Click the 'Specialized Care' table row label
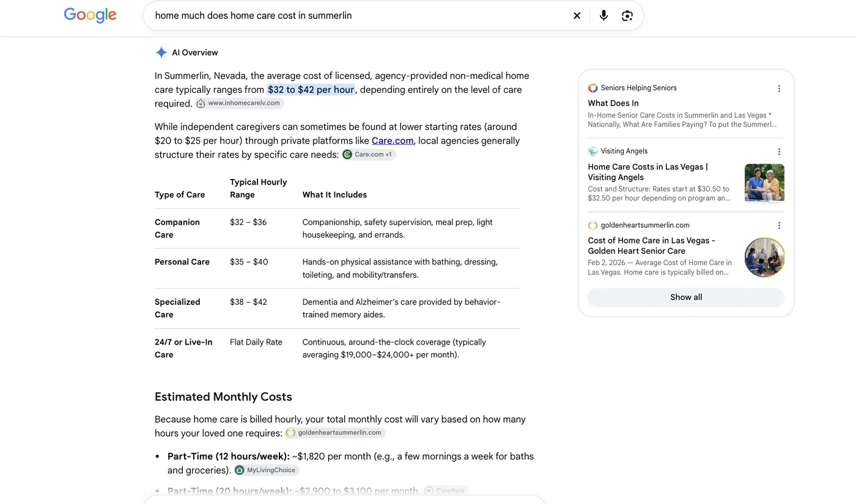 pyautogui.click(x=177, y=308)
